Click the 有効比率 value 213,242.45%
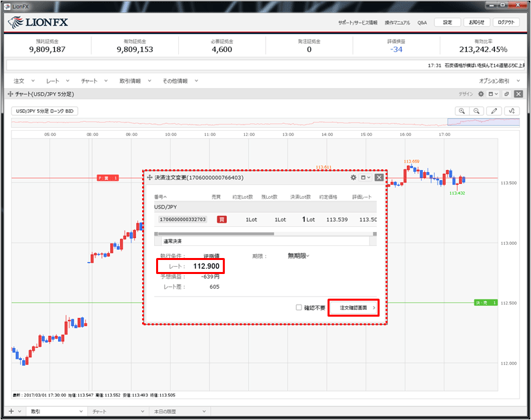This screenshot has width=531, height=420. 483,49
